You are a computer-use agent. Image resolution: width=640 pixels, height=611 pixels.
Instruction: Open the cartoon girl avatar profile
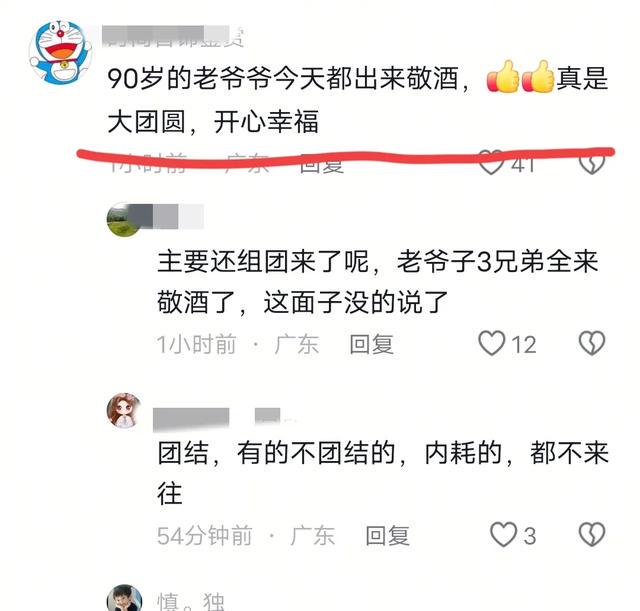(124, 411)
